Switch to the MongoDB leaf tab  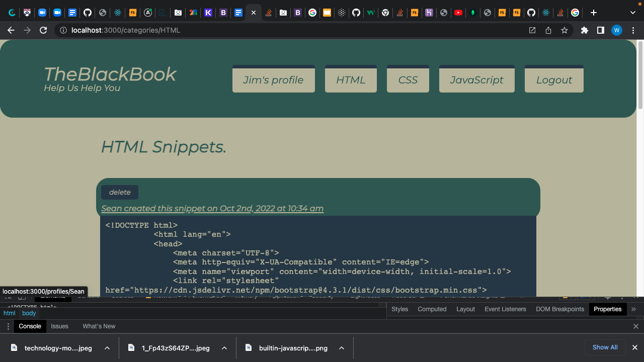click(x=472, y=13)
